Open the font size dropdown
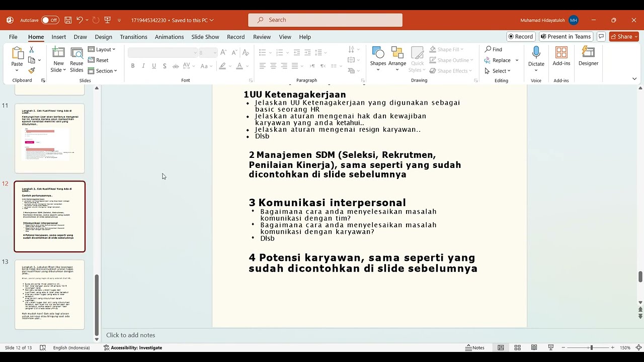644x362 pixels. 215,52
